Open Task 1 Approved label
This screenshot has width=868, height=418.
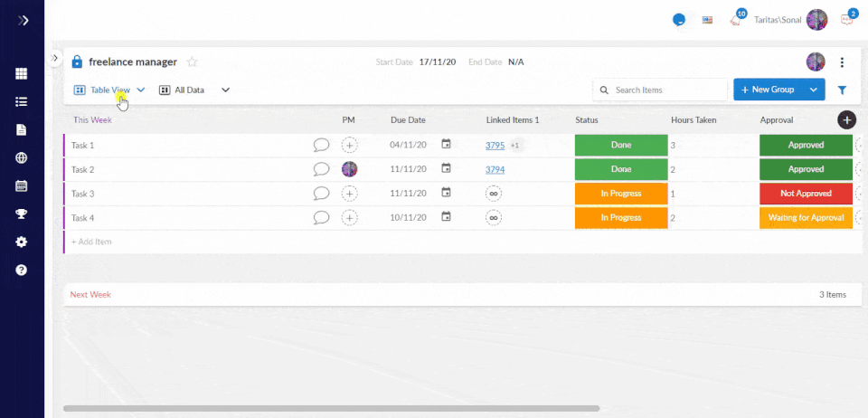(x=806, y=145)
